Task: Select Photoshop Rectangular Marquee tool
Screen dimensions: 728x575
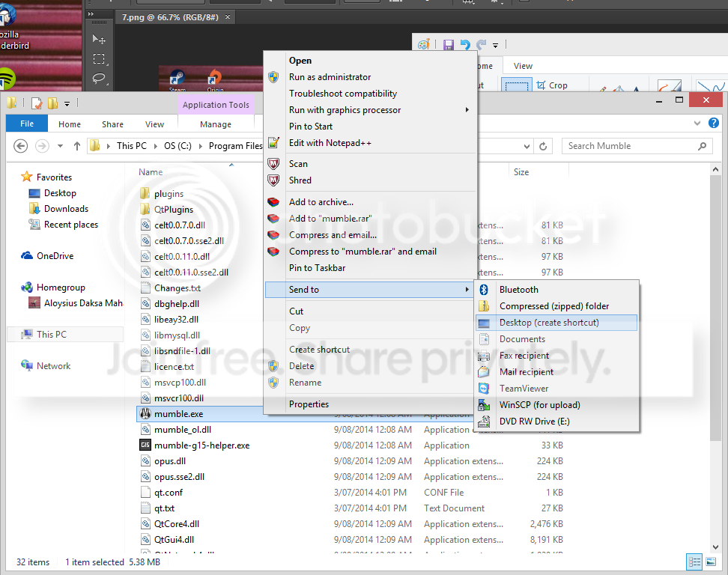Action: coord(98,59)
